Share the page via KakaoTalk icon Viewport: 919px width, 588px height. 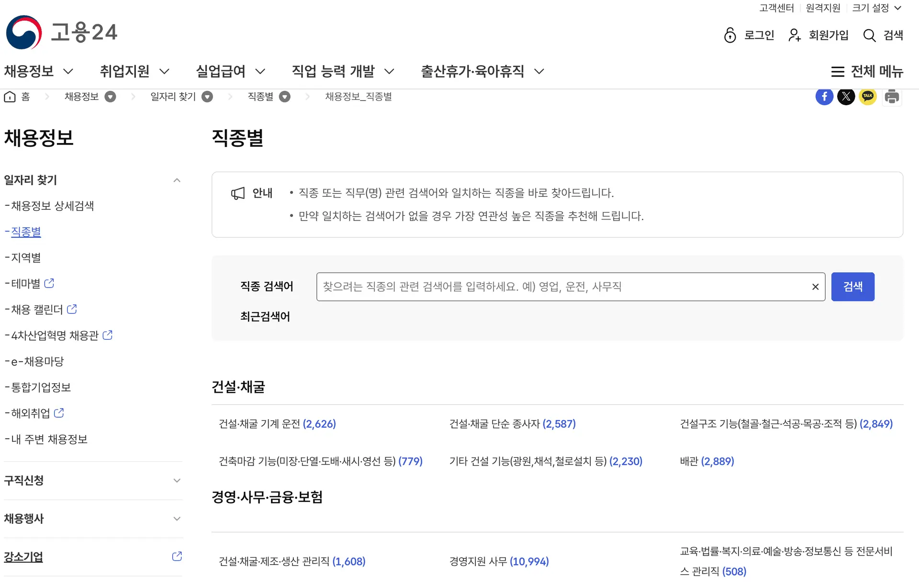click(868, 97)
